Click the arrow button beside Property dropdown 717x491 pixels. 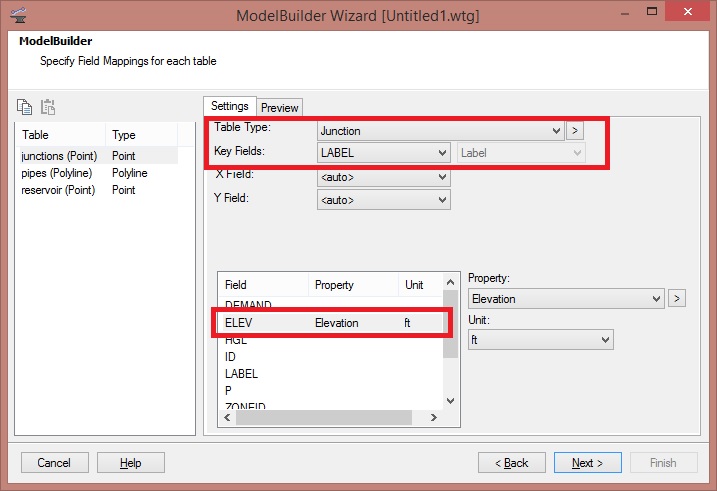[677, 299]
